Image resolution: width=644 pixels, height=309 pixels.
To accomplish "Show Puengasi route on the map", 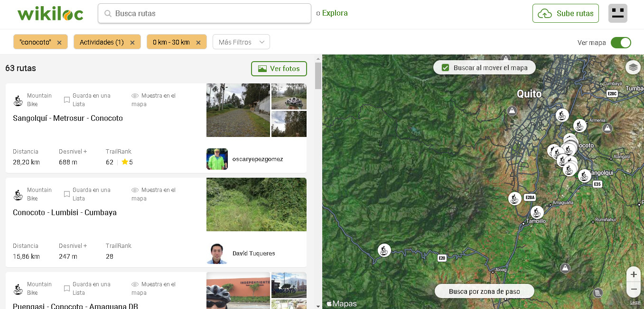I will tap(154, 289).
